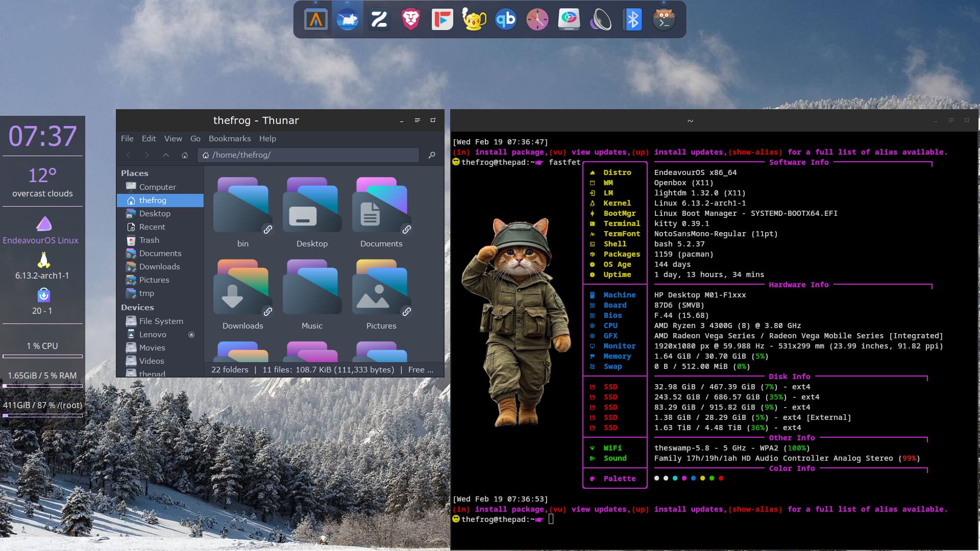Select Downloads in Places sidebar
Screen dimensions: 980x551
160,267
